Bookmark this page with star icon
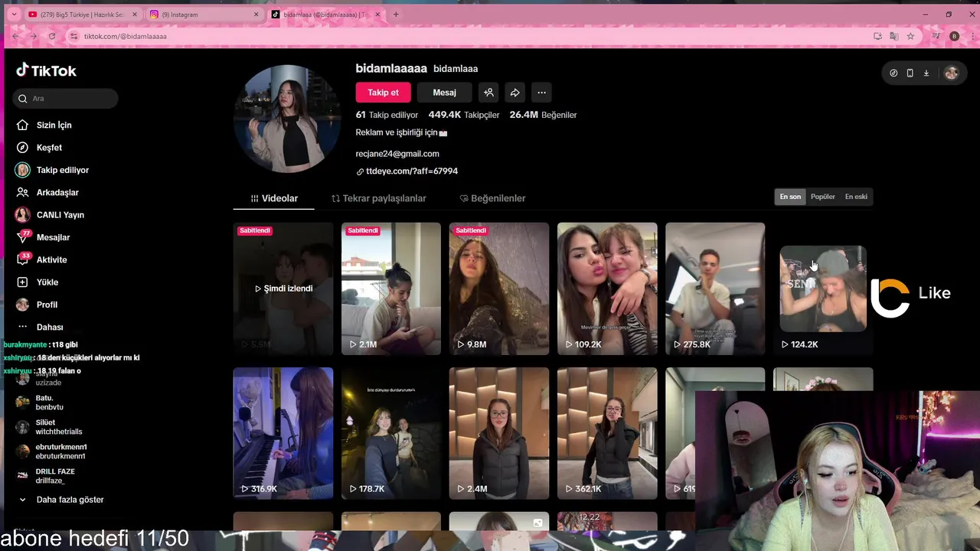Screen dimensions: 980x551 pos(910,36)
